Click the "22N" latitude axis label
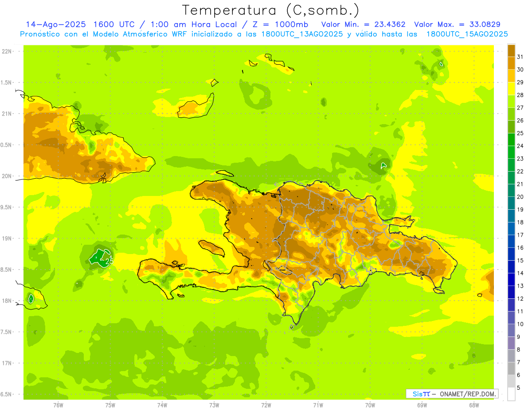Viewport: 532px width, 411px height. 7,51
